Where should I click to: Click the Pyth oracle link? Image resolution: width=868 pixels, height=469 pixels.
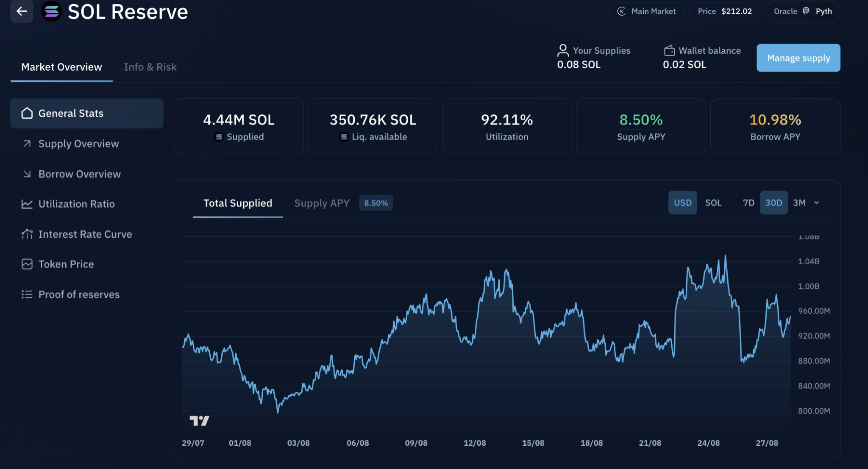coord(823,11)
